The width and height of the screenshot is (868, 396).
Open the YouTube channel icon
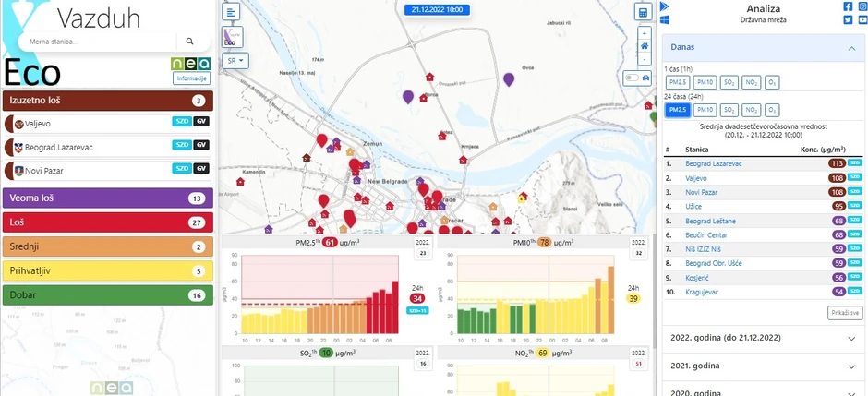coord(862,20)
